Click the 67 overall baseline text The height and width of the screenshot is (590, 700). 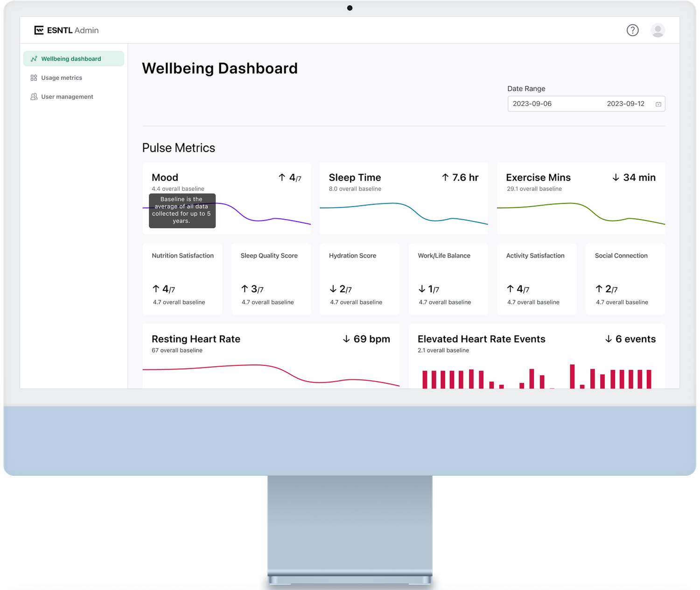pyautogui.click(x=177, y=351)
